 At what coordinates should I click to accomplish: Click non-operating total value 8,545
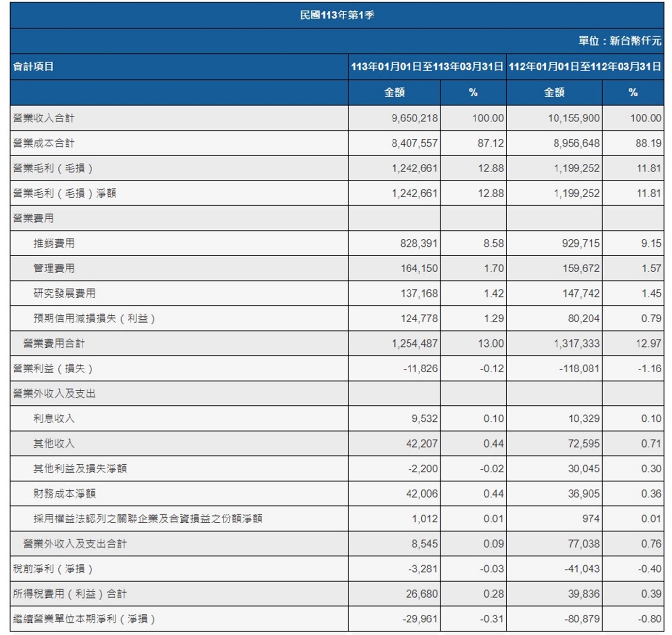click(425, 544)
